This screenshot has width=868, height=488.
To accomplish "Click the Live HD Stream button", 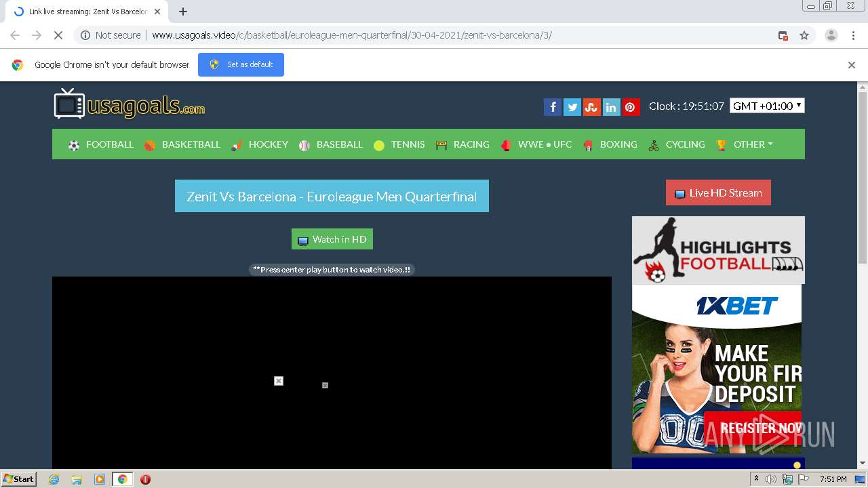I will pyautogui.click(x=718, y=192).
